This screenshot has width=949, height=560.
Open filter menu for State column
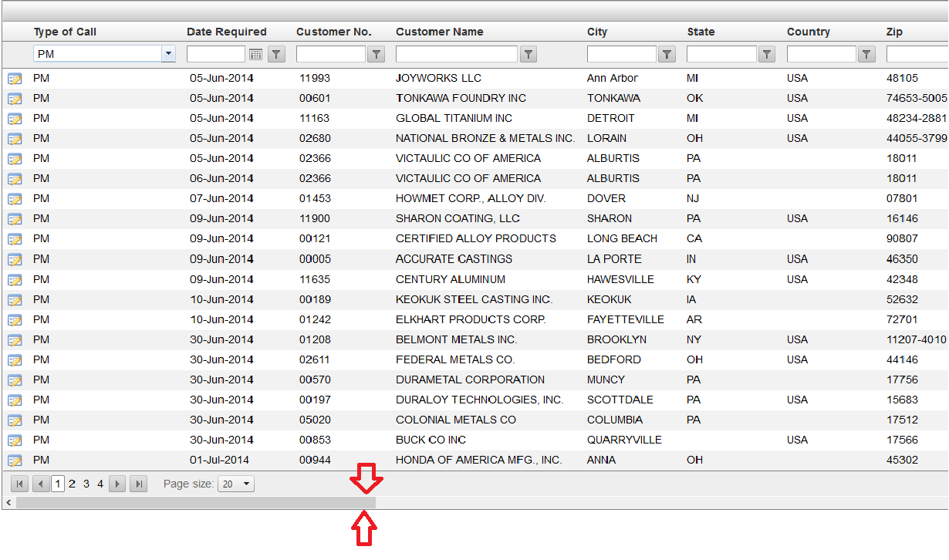click(x=766, y=54)
